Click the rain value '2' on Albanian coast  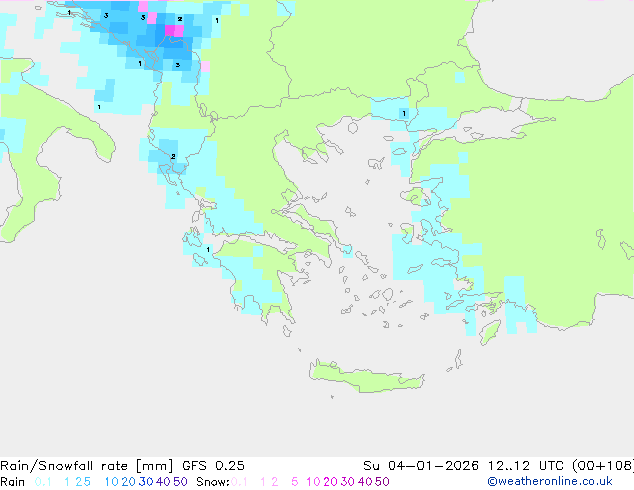click(173, 156)
